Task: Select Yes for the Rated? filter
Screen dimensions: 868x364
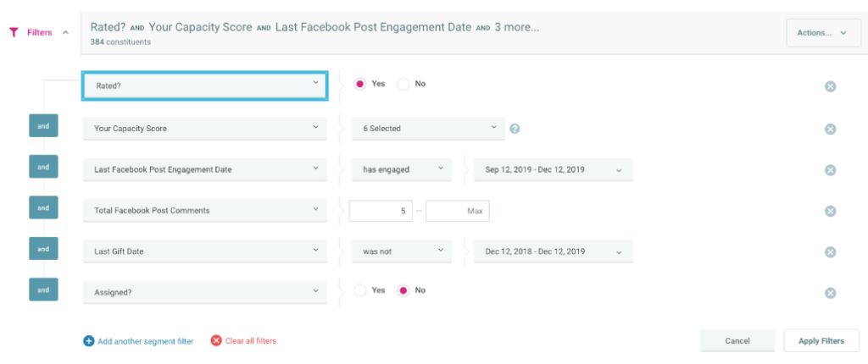Action: coord(360,84)
